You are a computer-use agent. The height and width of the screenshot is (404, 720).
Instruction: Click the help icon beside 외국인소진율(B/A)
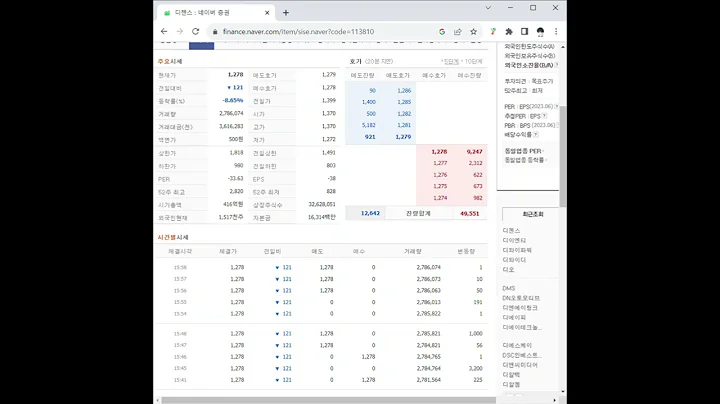(x=557, y=65)
